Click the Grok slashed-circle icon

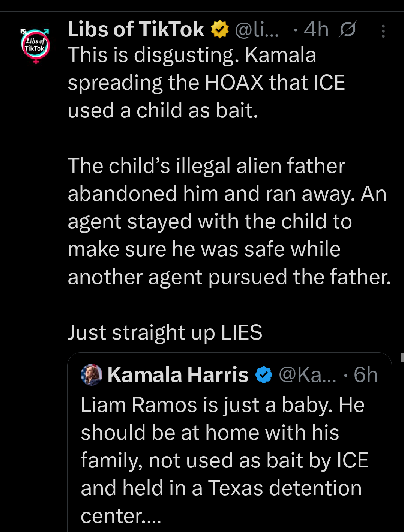(347, 30)
